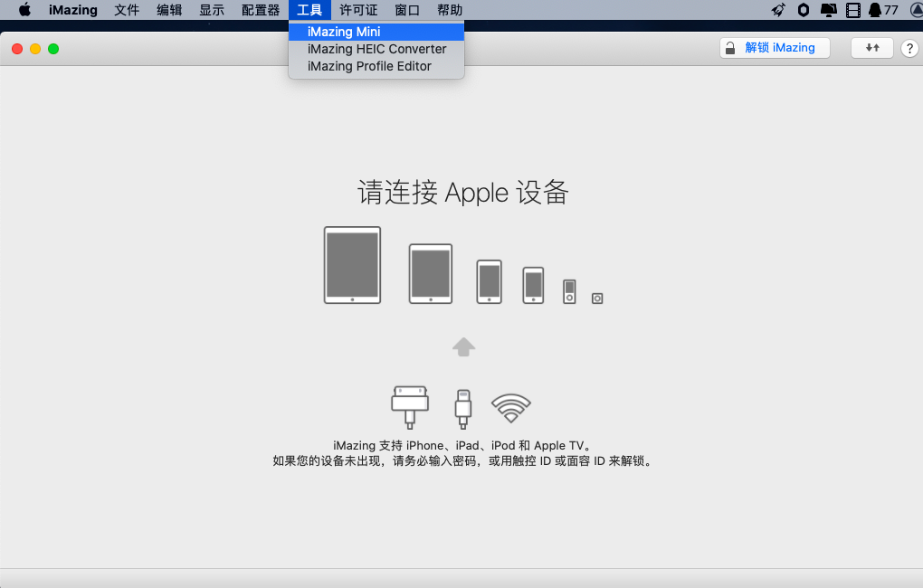Click the question mark help icon
Image resolution: width=923 pixels, height=588 pixels.
coord(910,49)
